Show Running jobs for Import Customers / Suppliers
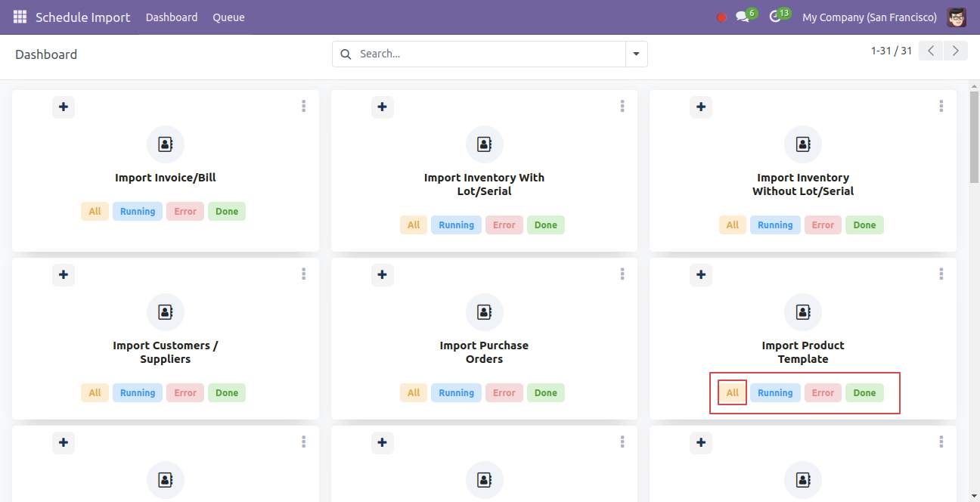This screenshot has width=980, height=502. pos(138,393)
